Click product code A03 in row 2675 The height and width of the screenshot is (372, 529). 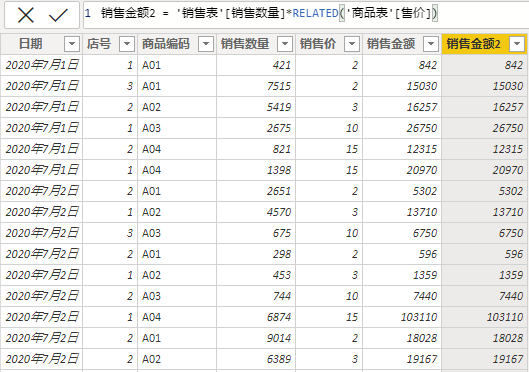click(x=177, y=128)
